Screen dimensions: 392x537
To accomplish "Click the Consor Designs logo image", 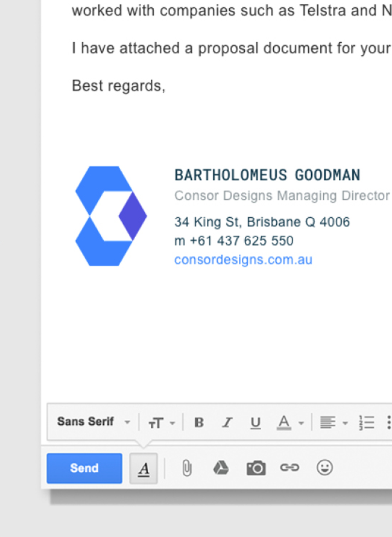I will 111,216.
